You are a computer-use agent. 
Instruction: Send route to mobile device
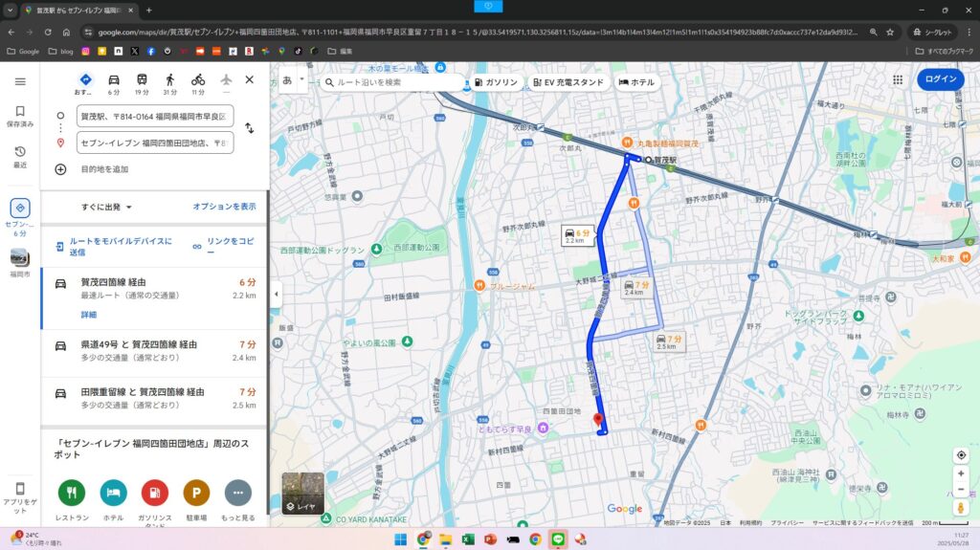[115, 246]
